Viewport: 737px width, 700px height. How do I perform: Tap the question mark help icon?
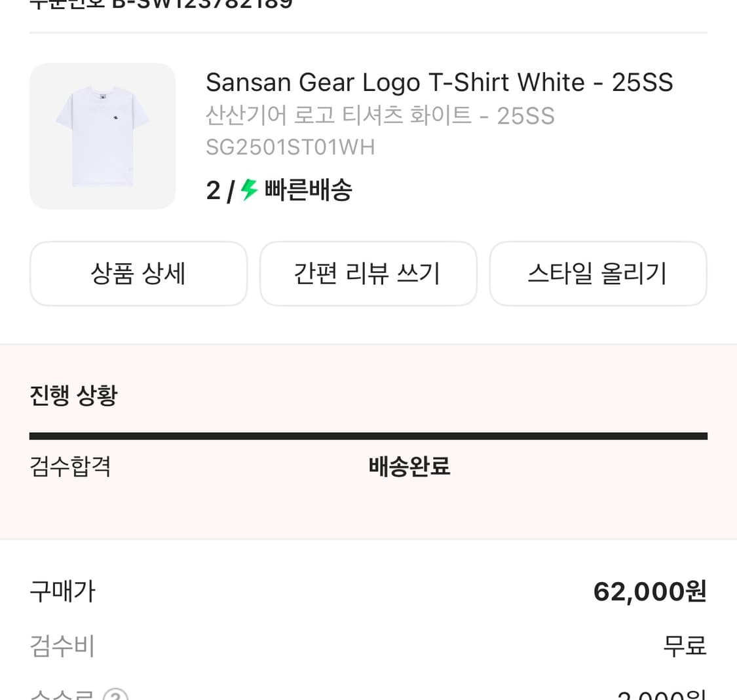(x=116, y=695)
